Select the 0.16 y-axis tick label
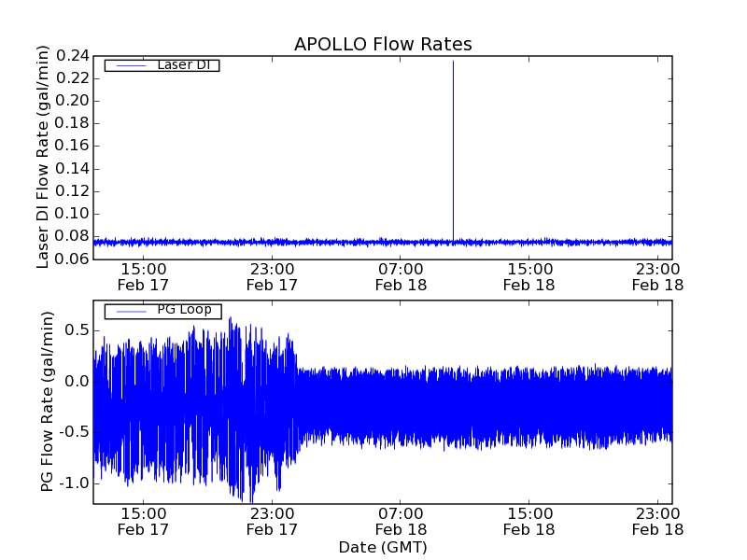 pos(73,146)
